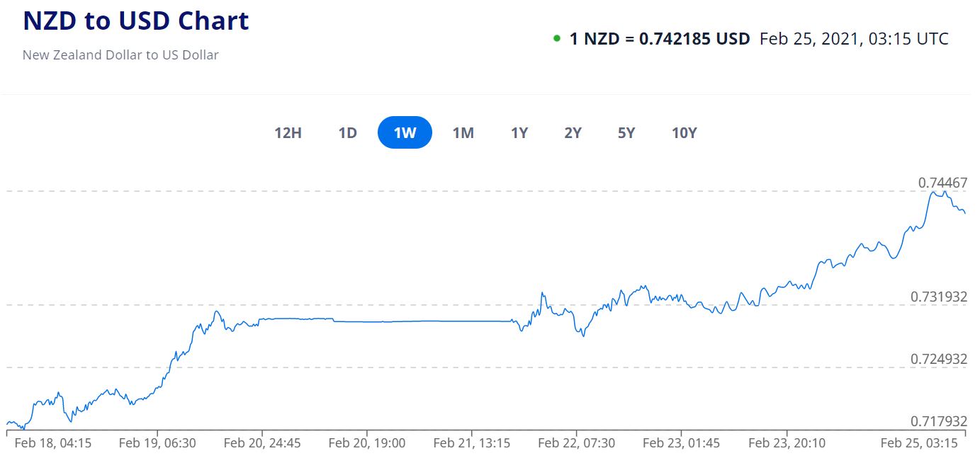Screen dimensions: 980x463
Task: Choose the 1M time range
Action: tap(463, 132)
